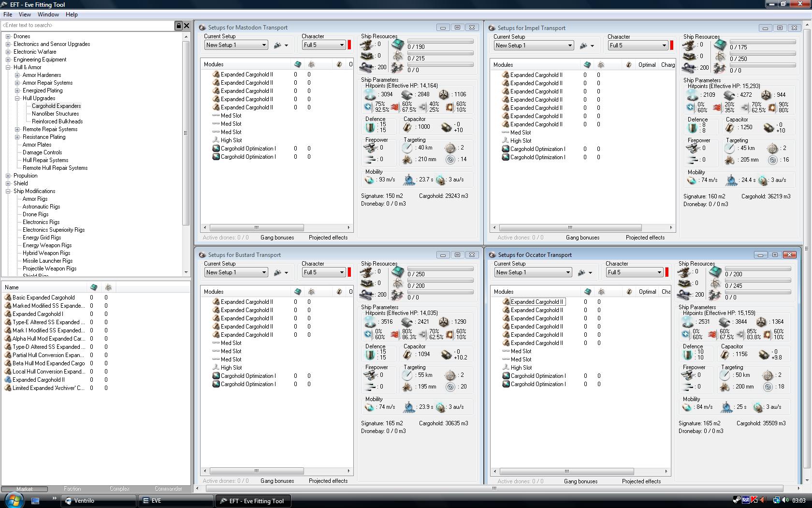Click the scan resolution icon showing 210 mm
This screenshot has height=508, width=812.
(x=408, y=159)
